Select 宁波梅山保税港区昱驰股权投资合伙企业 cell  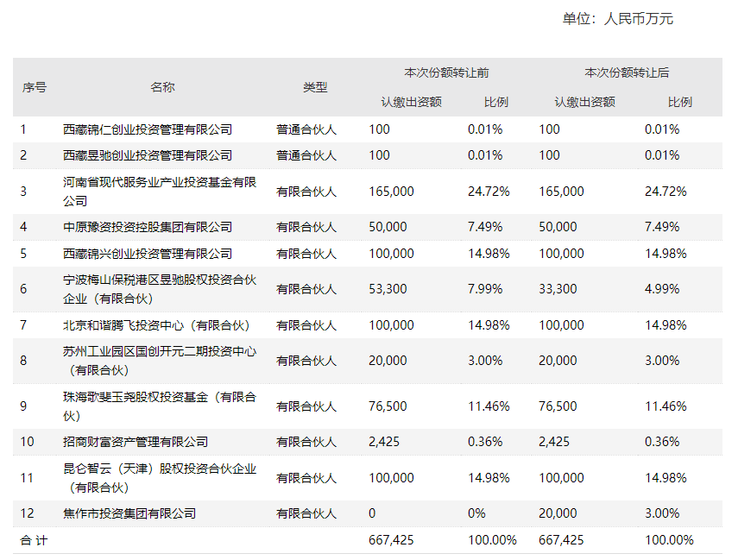pyautogui.click(x=160, y=289)
